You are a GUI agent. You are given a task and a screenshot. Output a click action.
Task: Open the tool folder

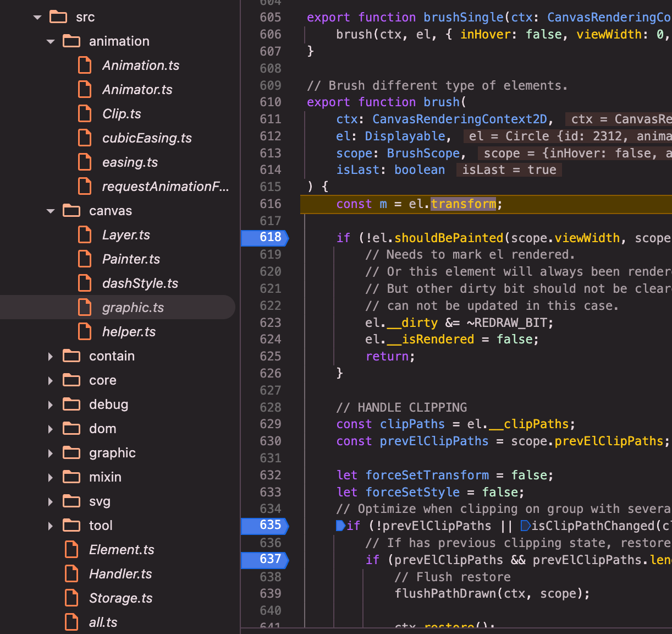point(101,526)
